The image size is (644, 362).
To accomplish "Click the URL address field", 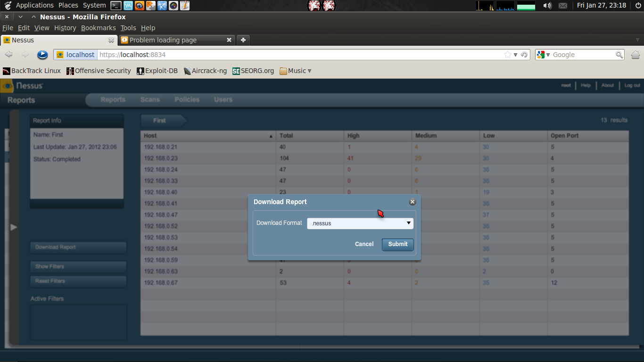I will (x=300, y=55).
